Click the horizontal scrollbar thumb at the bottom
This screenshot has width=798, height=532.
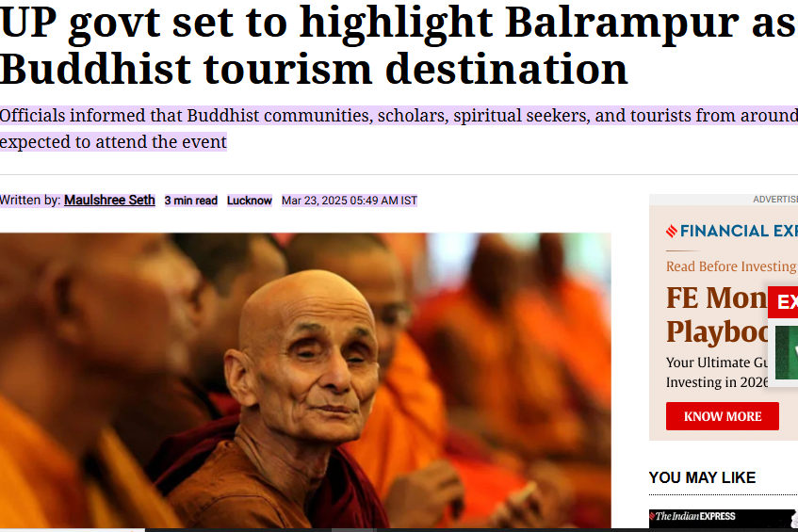pyautogui.click(x=353, y=530)
